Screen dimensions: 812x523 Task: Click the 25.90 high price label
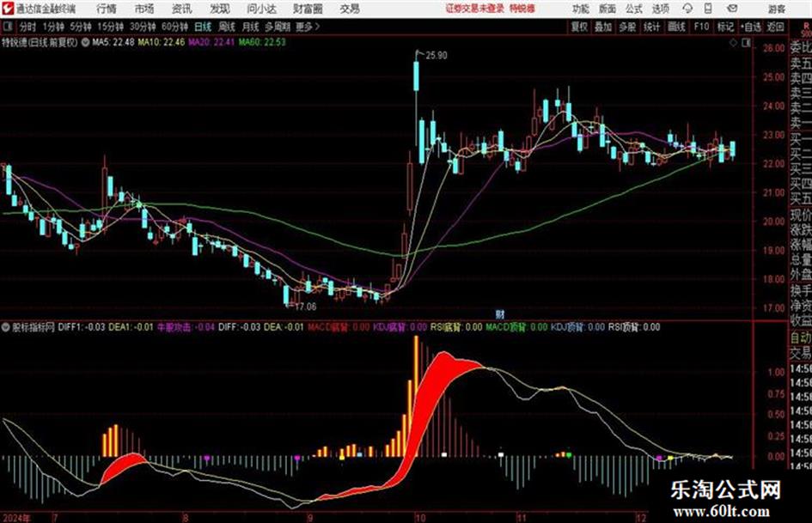tap(436, 56)
